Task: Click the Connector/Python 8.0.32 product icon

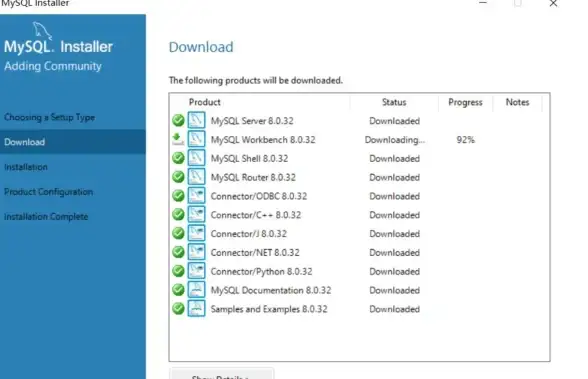Action: (196, 271)
